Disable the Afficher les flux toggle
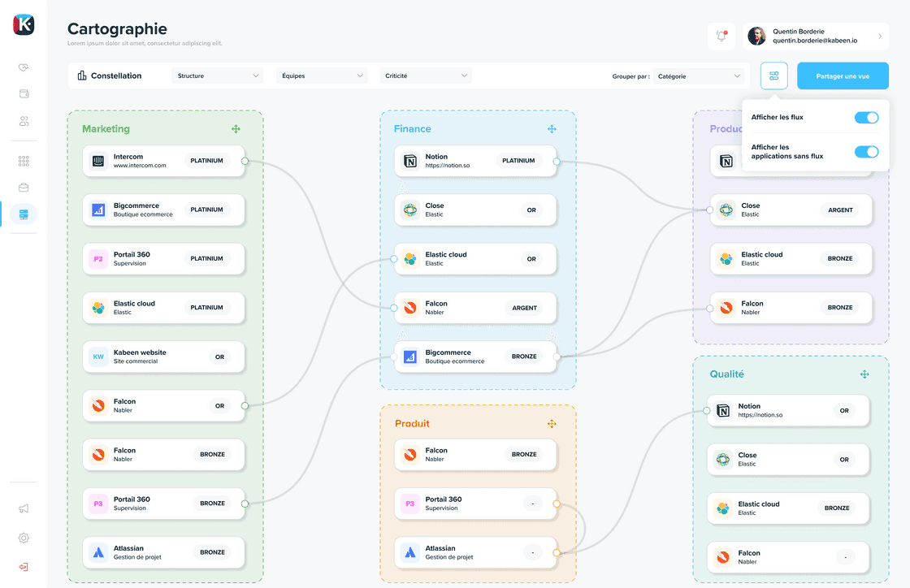This screenshot has height=588, width=910. point(867,117)
